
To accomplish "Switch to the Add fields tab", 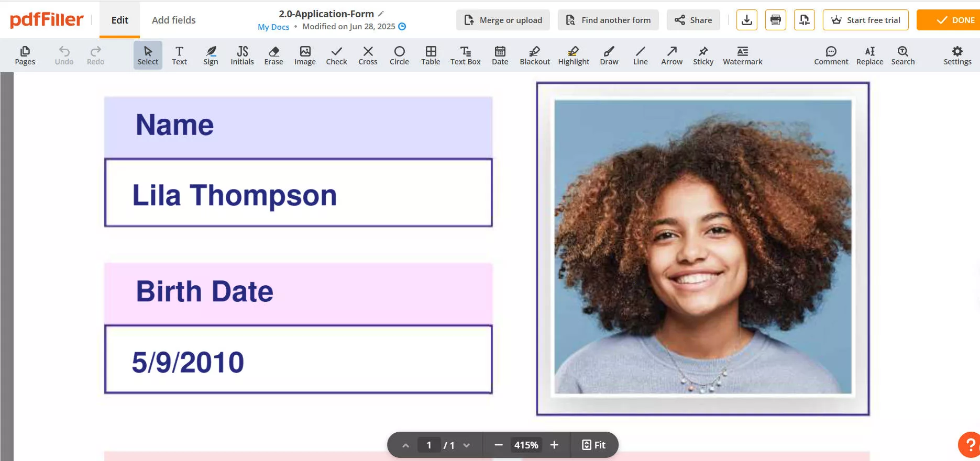I will coord(173,20).
